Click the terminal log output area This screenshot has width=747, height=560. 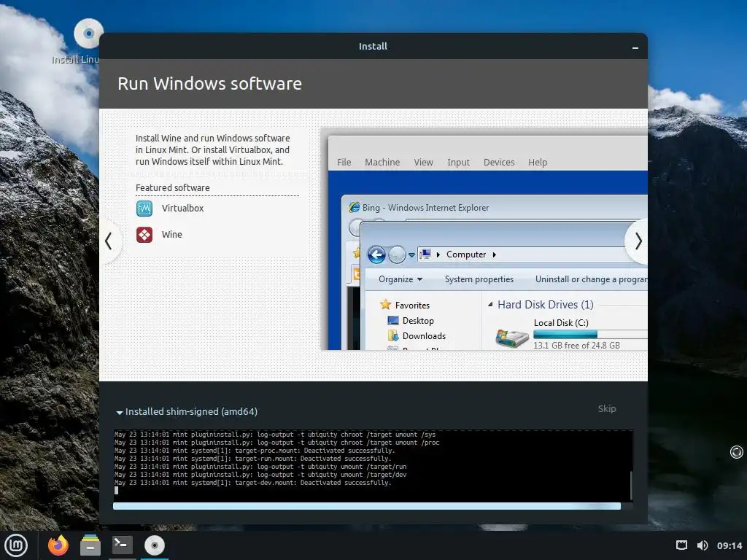tap(371, 465)
